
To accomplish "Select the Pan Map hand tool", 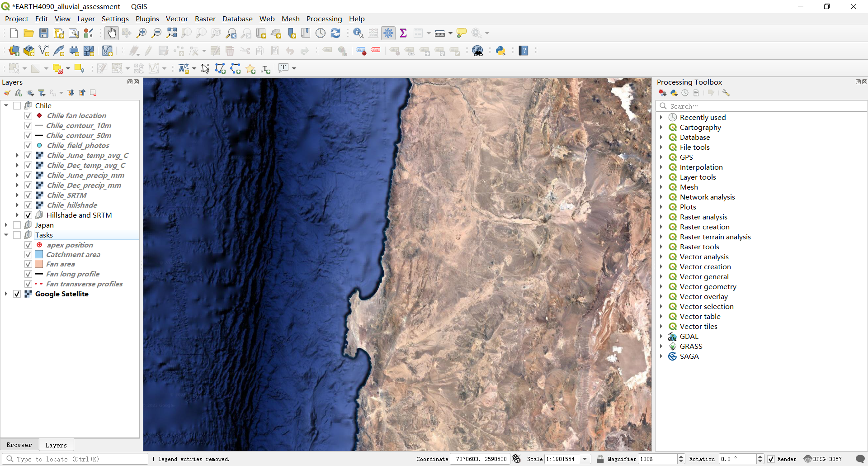I will 111,33.
